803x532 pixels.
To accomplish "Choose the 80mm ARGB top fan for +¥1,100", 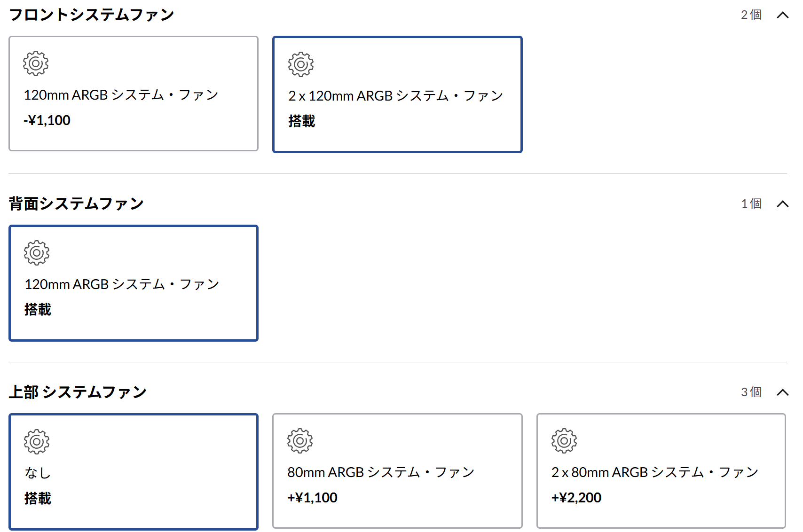I will [397, 471].
